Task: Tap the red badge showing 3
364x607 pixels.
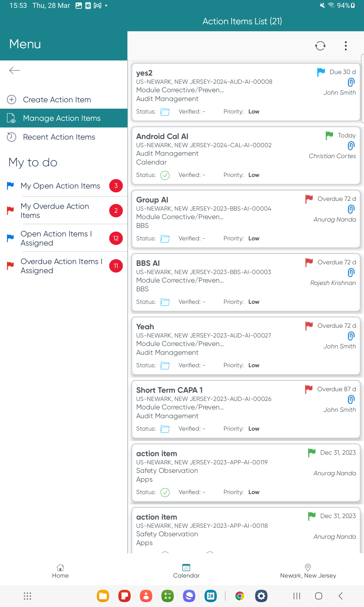Action: [116, 186]
